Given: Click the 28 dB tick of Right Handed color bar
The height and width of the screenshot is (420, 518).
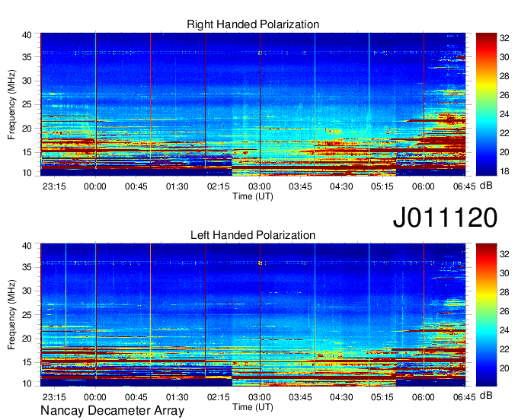Looking at the screenshot, I should pos(504,76).
